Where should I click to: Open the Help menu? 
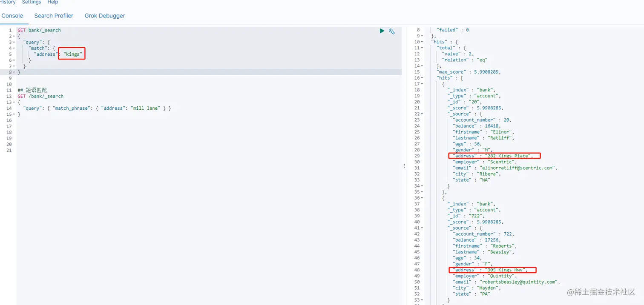(53, 2)
